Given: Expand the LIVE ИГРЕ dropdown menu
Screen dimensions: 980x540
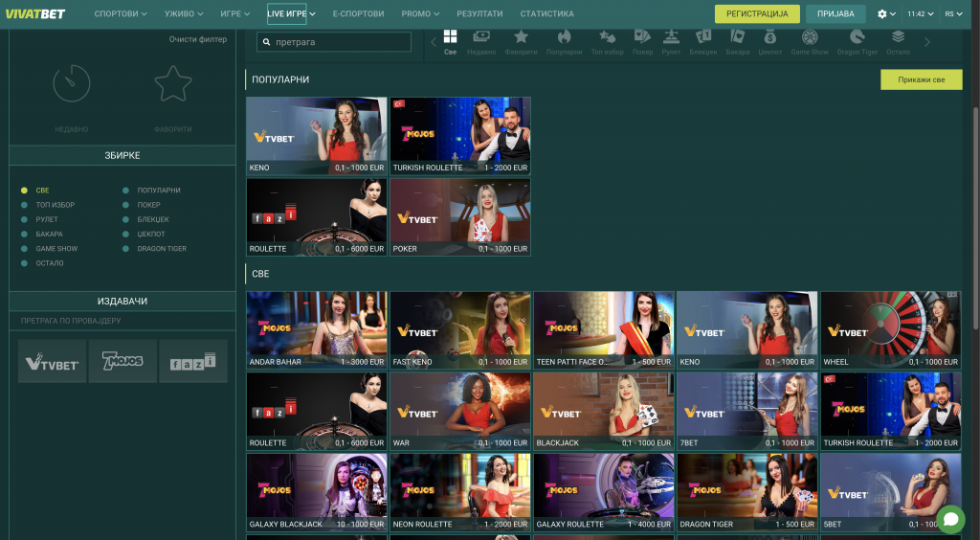Looking at the screenshot, I should click(291, 13).
